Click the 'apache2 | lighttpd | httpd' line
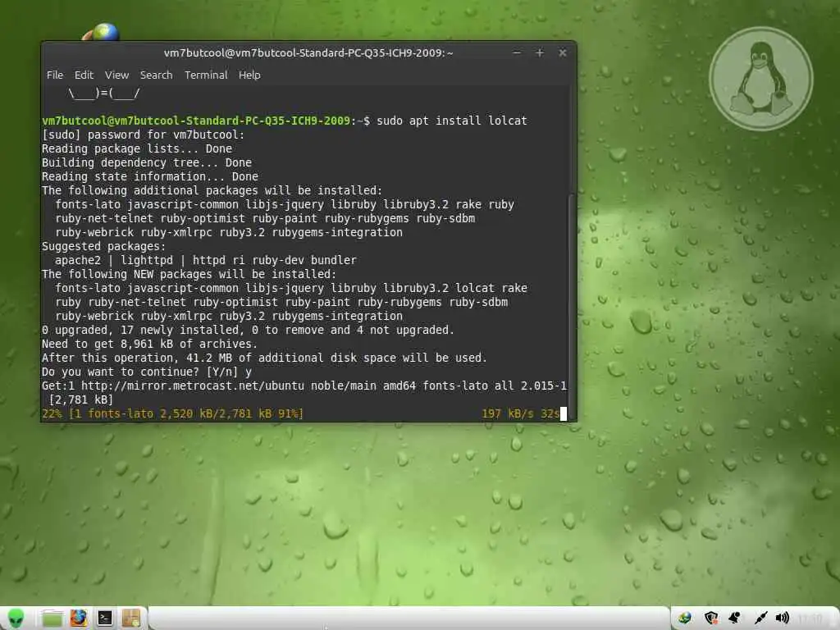This screenshot has height=630, width=840. click(206, 260)
